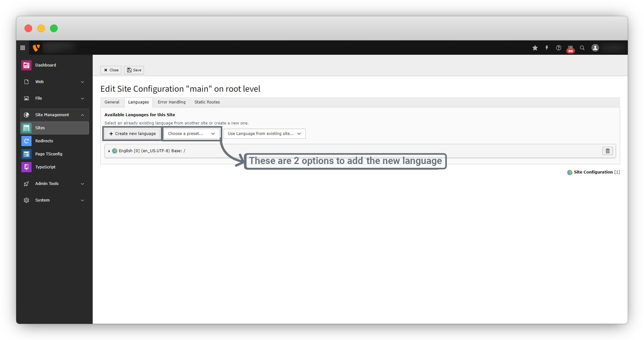Click the Create new language button

[x=132, y=134]
